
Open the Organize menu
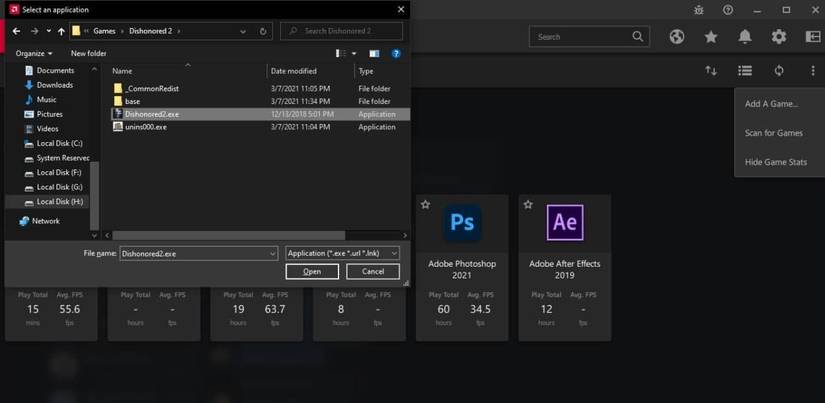[x=34, y=53]
